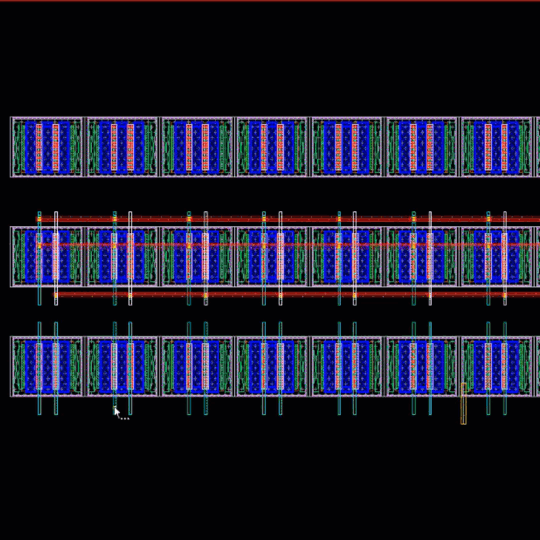Select the leftmost transistor cell in top row

click(47, 147)
